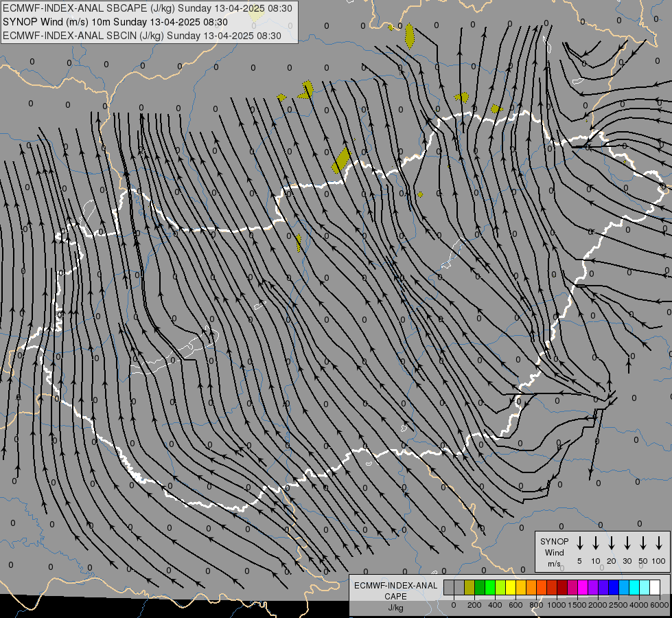Viewport: 672px width, 618px height.
Task: Click the wind legend arrow above 10
Action: (x=596, y=543)
